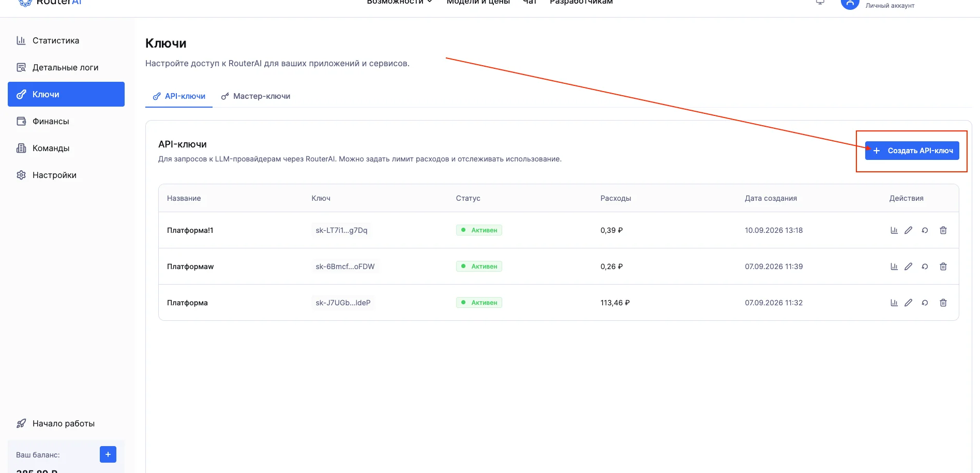Regenerate the sk-LT7i1...g7Dq key
The width and height of the screenshot is (980, 473).
tap(925, 230)
